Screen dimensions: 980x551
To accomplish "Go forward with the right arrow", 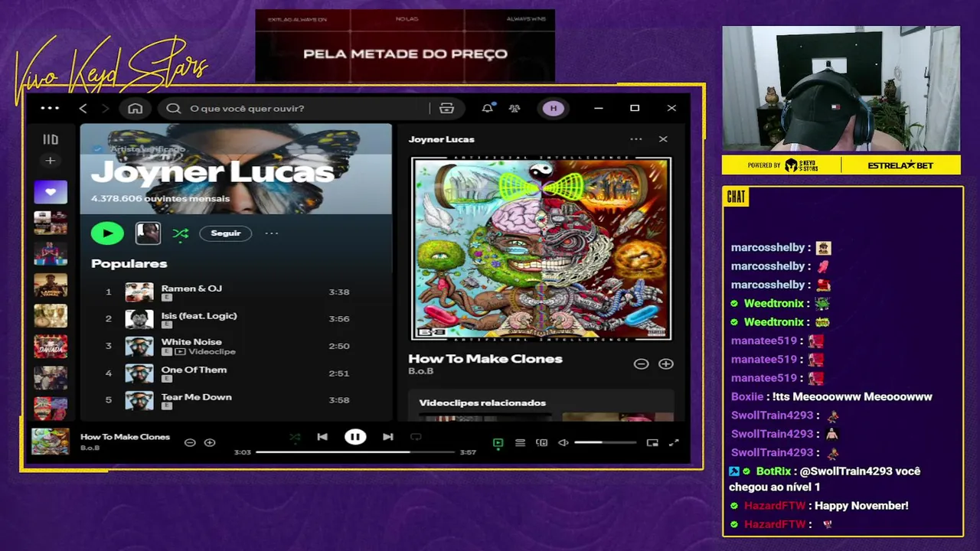I will coord(106,109).
